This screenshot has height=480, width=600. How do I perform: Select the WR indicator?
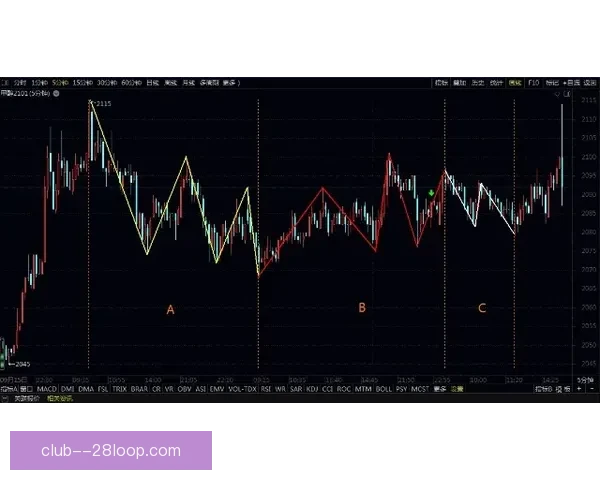pos(280,389)
